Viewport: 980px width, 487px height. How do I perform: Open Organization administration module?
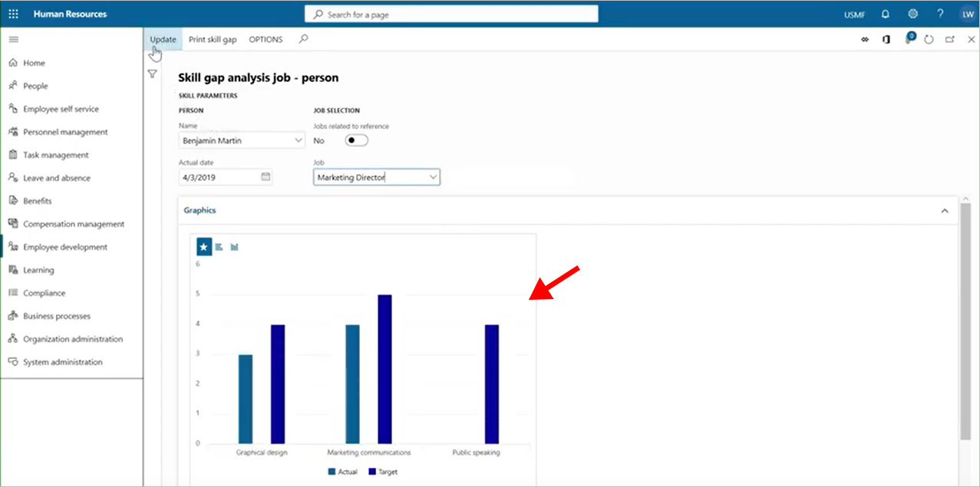pyautogui.click(x=71, y=339)
